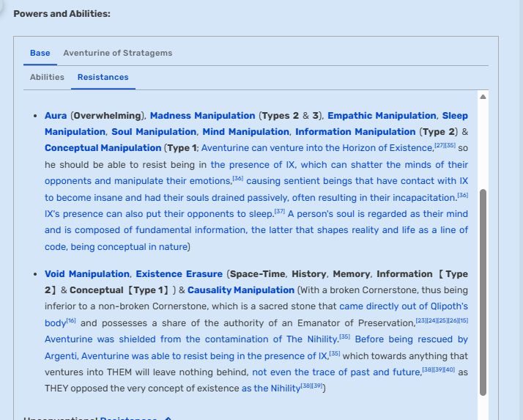Click reference [37] after "opponents to sleep"

(280, 211)
